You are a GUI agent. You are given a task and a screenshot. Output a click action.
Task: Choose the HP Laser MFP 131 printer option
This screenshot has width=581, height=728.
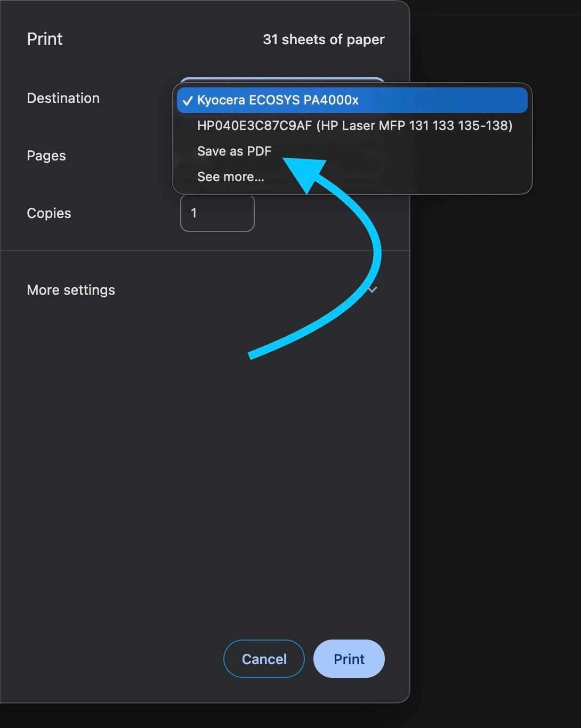click(354, 126)
